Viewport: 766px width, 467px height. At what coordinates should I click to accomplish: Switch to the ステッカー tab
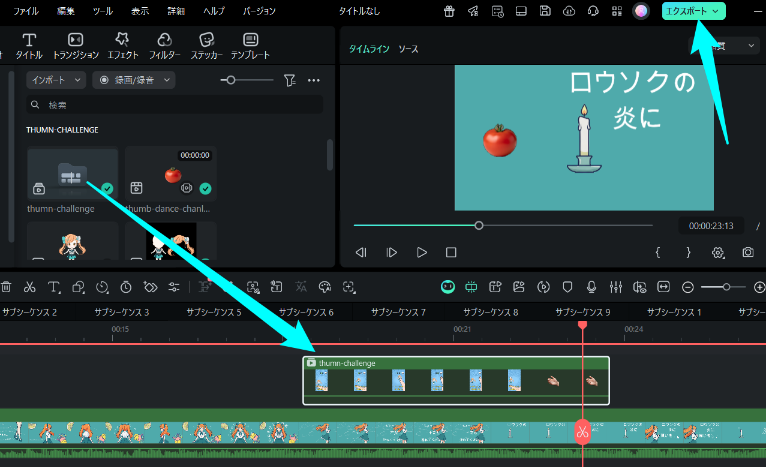(x=206, y=46)
